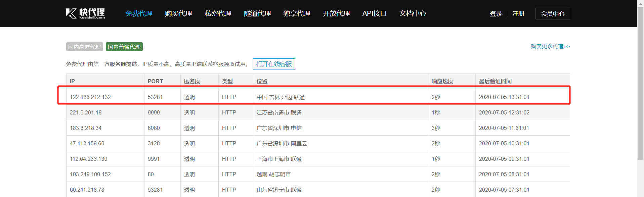Select IP 103.249.100.152
644x197 pixels.
click(x=90, y=174)
